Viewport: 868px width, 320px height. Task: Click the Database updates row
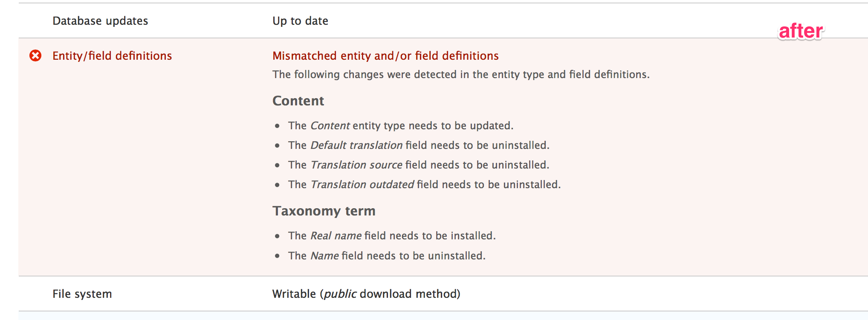pyautogui.click(x=100, y=20)
